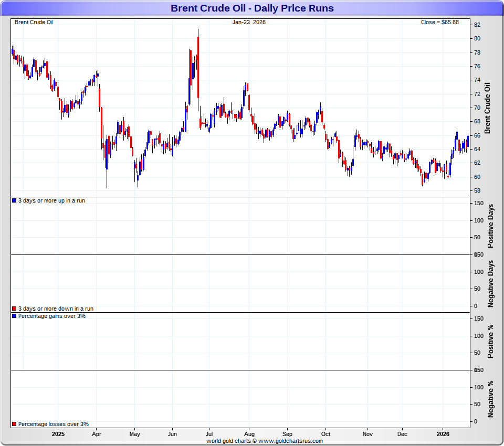Click the blue swatch beside 'Percentage gains over 3%'
The image size is (504, 446).
tap(14, 316)
